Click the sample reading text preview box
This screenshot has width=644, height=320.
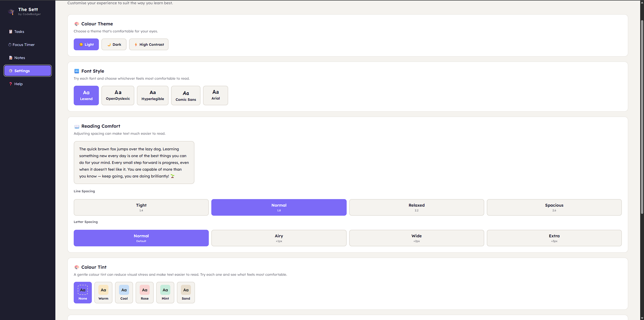(134, 162)
